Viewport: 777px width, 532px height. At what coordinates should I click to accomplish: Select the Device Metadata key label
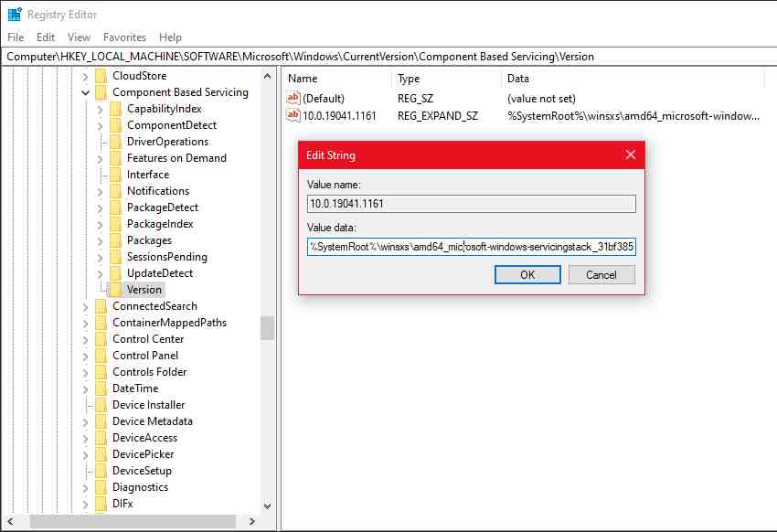pos(153,421)
